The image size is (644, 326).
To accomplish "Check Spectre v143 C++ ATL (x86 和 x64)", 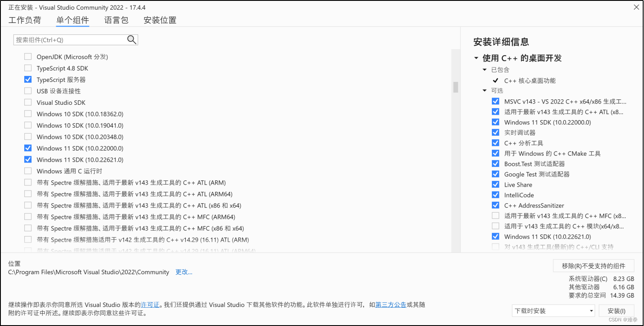I will pos(28,205).
